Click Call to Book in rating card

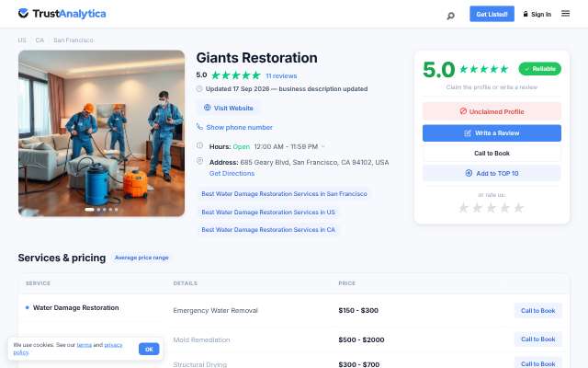[492, 154]
